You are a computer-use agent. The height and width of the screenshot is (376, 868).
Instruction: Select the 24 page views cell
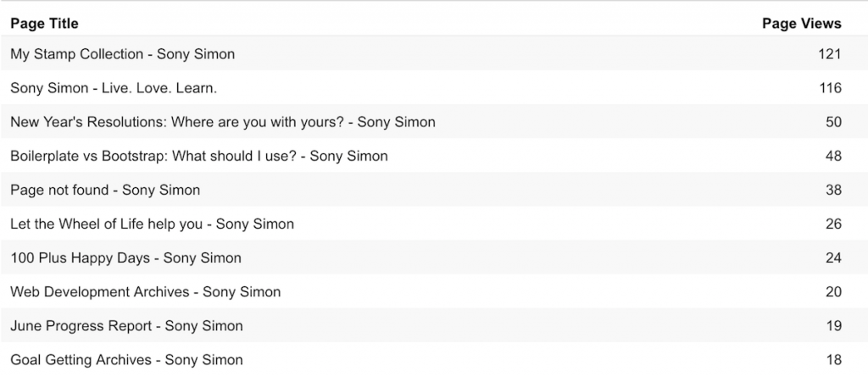tap(834, 257)
